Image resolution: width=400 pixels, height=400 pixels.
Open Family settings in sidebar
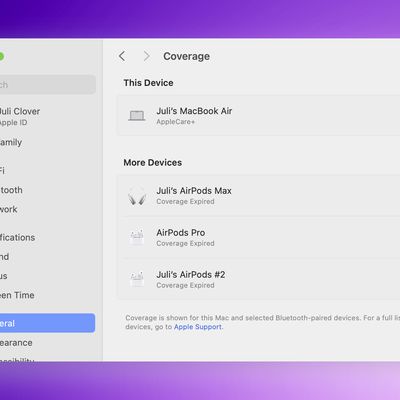click(11, 142)
